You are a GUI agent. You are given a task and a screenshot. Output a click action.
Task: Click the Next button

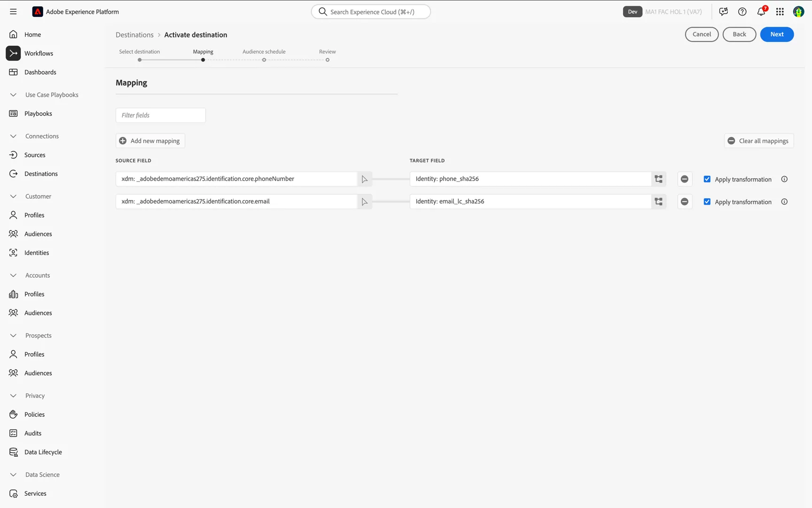point(777,34)
